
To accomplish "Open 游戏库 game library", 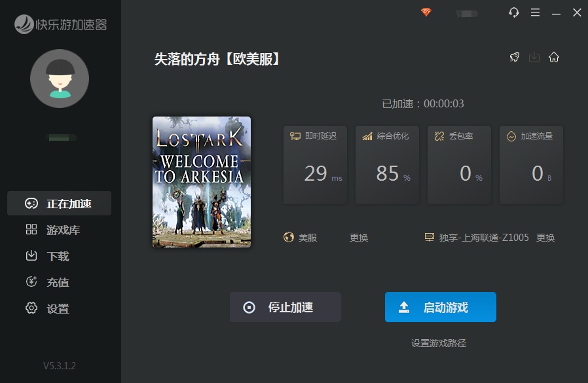I will click(60, 230).
